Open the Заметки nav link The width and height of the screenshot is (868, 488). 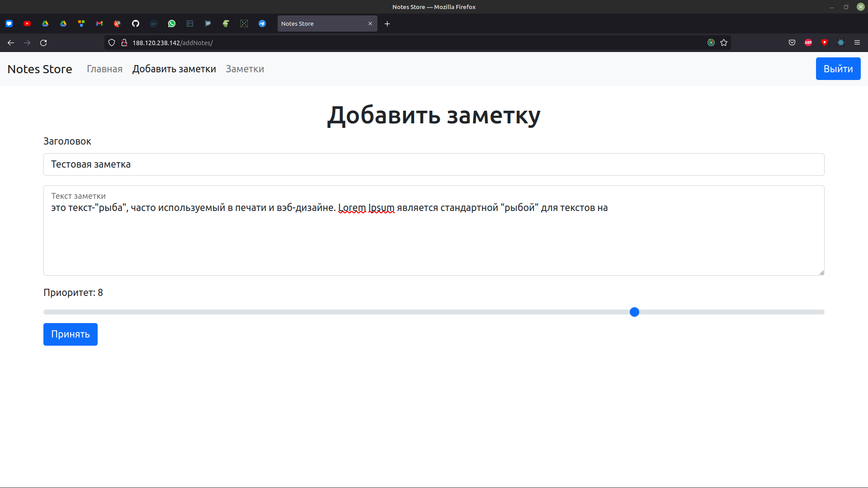pos(245,69)
